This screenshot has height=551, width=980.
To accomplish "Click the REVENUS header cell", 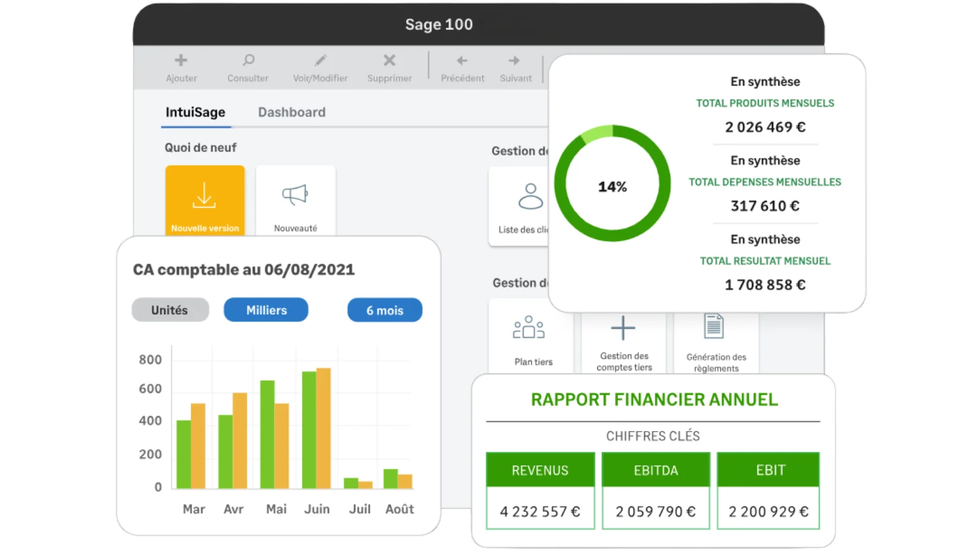I will 540,470.
